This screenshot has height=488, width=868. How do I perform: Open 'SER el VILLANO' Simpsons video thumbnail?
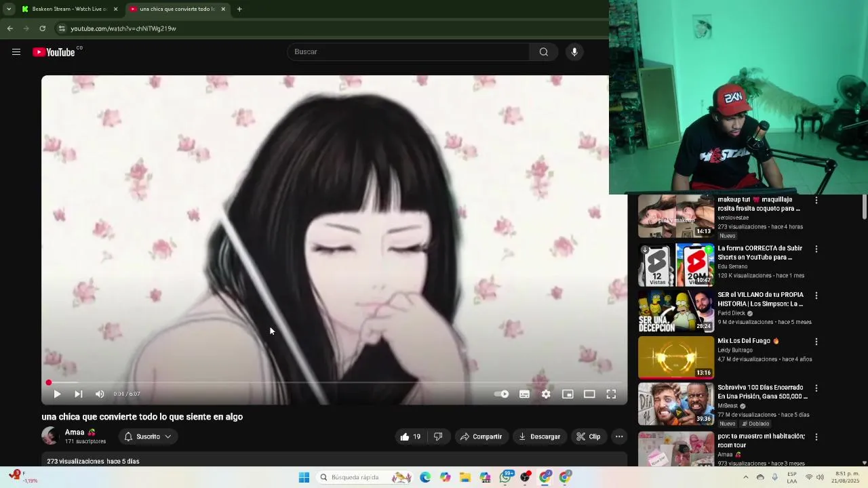(x=676, y=311)
